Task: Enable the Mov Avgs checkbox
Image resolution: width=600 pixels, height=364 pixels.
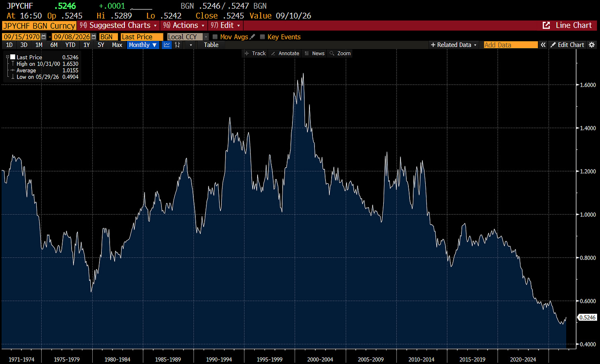Action: point(215,37)
